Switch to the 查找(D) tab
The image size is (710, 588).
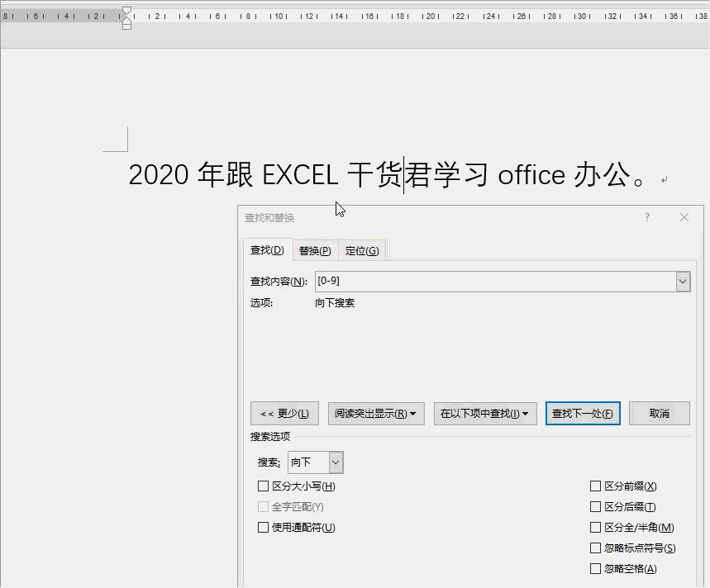[x=268, y=250]
